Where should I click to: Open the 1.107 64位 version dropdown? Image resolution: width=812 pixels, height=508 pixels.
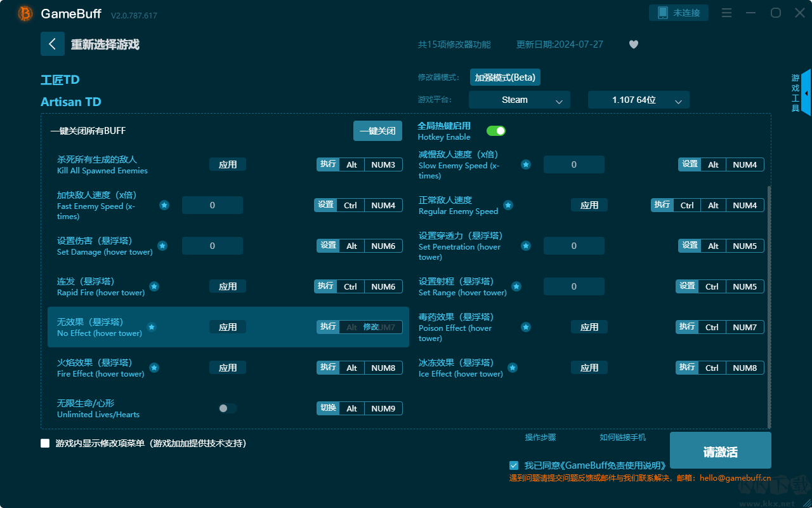click(x=638, y=100)
